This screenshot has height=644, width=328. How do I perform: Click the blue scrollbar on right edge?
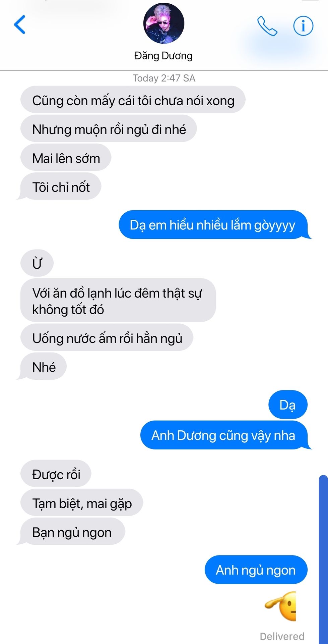click(x=323, y=559)
